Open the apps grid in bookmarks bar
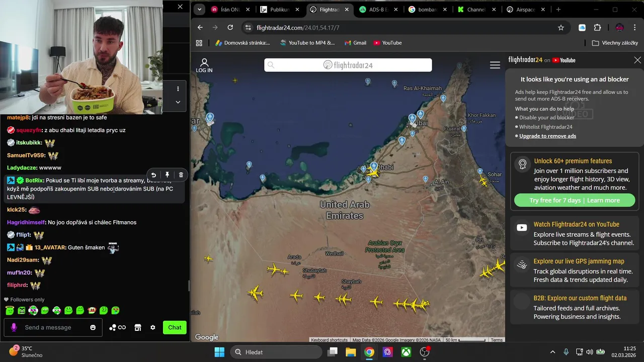 (x=199, y=43)
